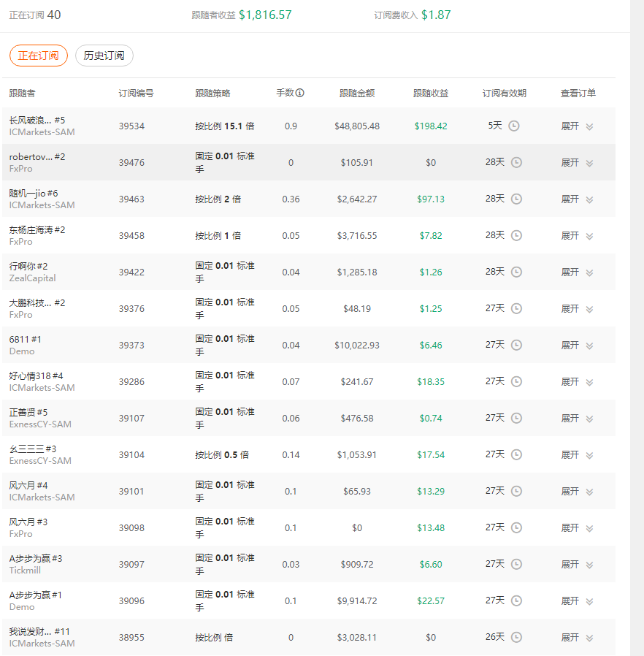Click the 手数 info icon in header
Viewport: 644px width, 656px height.
[x=300, y=93]
